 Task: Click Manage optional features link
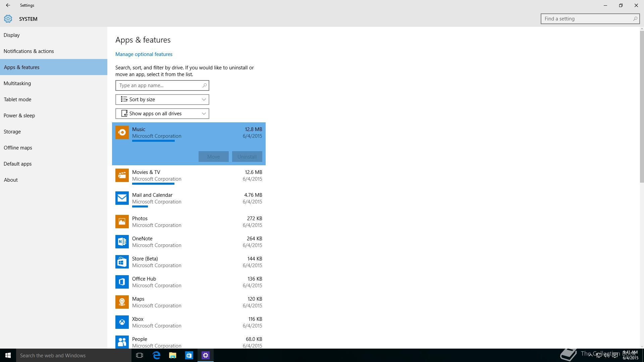coord(144,54)
